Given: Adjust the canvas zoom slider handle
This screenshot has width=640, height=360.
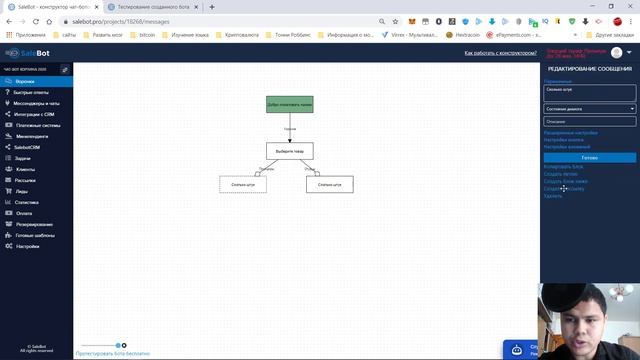Looking at the screenshot, I should 118,345.
